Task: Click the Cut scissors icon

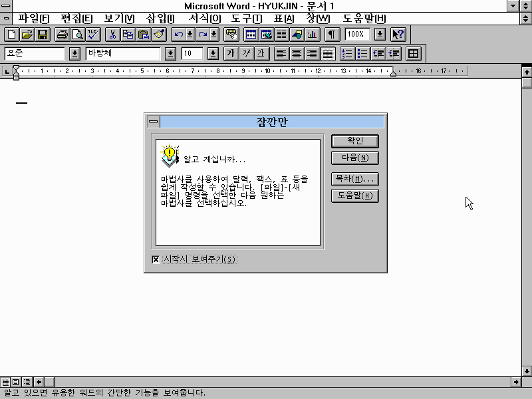Action: click(x=112, y=35)
